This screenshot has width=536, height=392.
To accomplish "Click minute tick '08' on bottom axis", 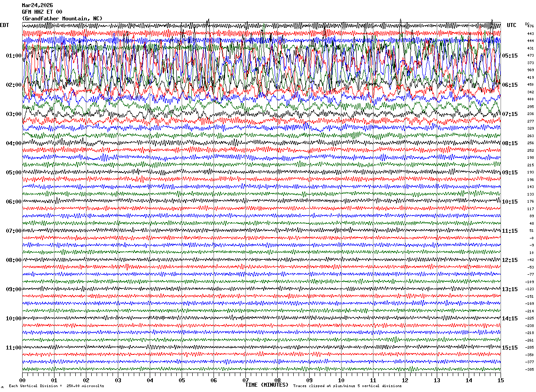I will click(x=277, y=380).
